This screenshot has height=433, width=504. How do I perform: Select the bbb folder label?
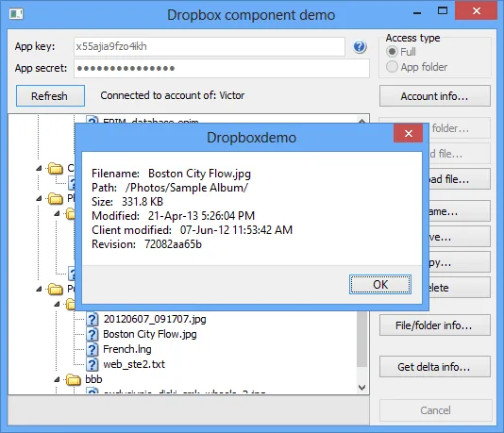pos(93,379)
